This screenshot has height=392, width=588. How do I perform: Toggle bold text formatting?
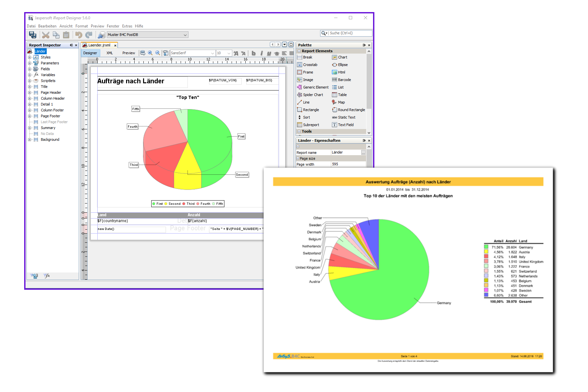pyautogui.click(x=253, y=53)
